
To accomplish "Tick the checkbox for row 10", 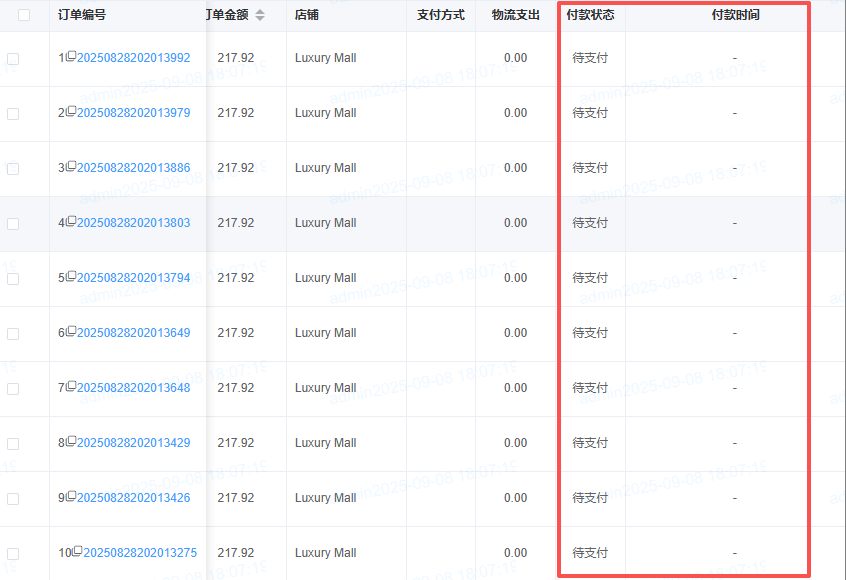I will click(13, 554).
